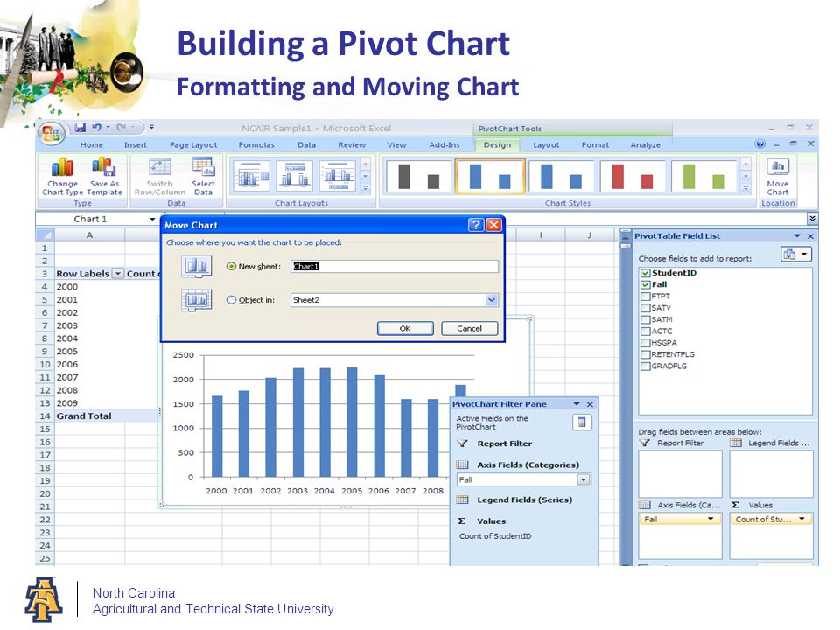840x630 pixels.
Task: Open Fall dropdown in Axis Fields area
Action: 710,519
